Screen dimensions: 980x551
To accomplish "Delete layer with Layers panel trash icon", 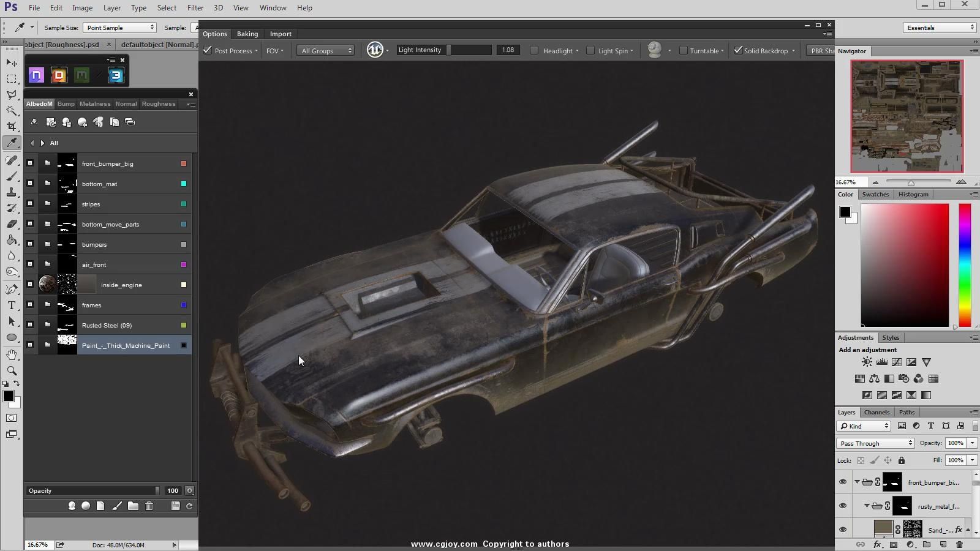I will pos(960,545).
